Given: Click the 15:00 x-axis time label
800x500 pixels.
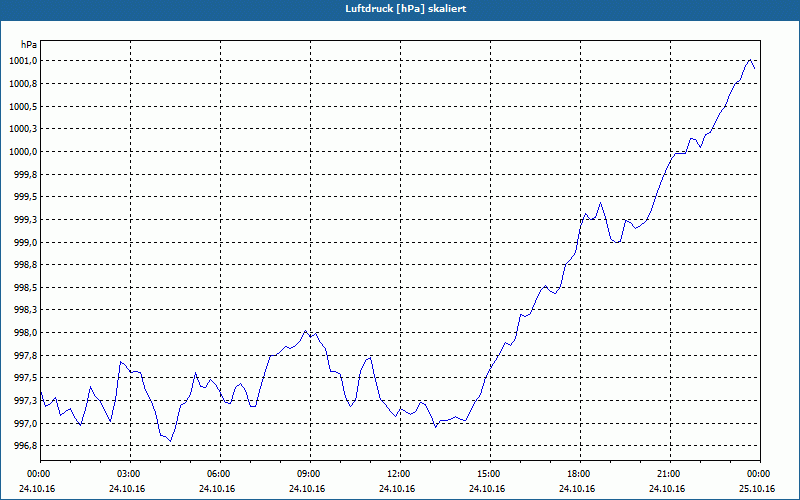Looking at the screenshot, I should click(490, 474).
